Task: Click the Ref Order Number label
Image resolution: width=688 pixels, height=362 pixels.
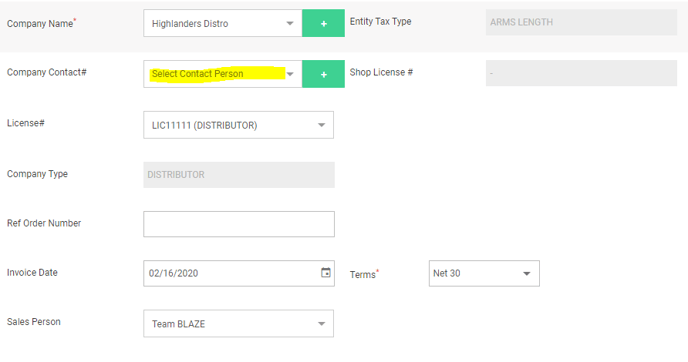Action: coord(44,223)
